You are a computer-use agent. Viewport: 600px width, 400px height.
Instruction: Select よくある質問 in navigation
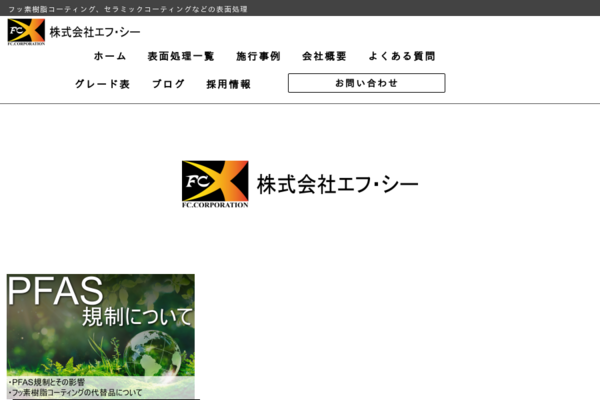tap(401, 56)
